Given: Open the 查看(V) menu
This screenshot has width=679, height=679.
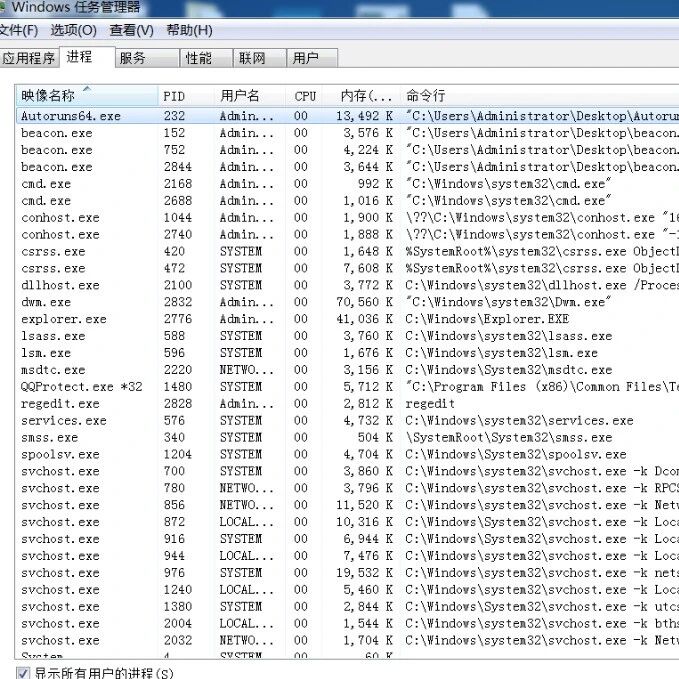Looking at the screenshot, I should (x=131, y=31).
